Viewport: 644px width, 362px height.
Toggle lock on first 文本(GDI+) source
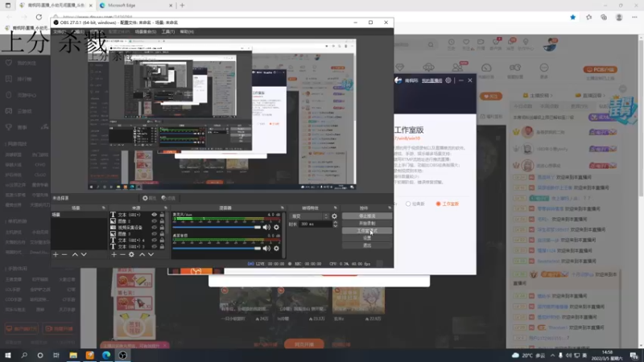point(162,215)
